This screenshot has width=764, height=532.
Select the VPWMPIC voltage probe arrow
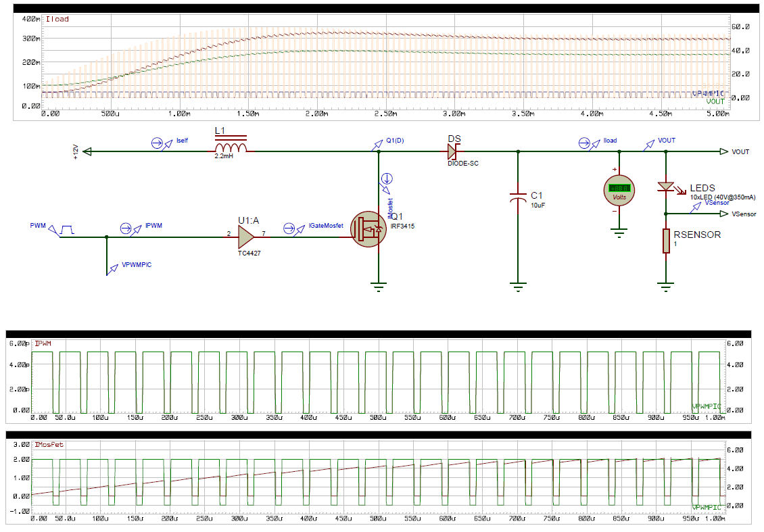pos(112,270)
